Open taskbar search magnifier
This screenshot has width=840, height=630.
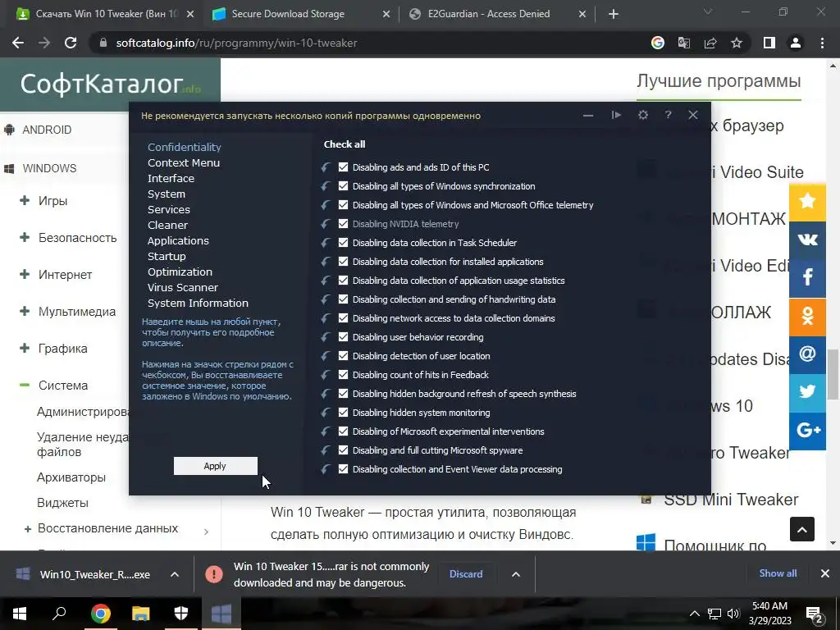59,614
